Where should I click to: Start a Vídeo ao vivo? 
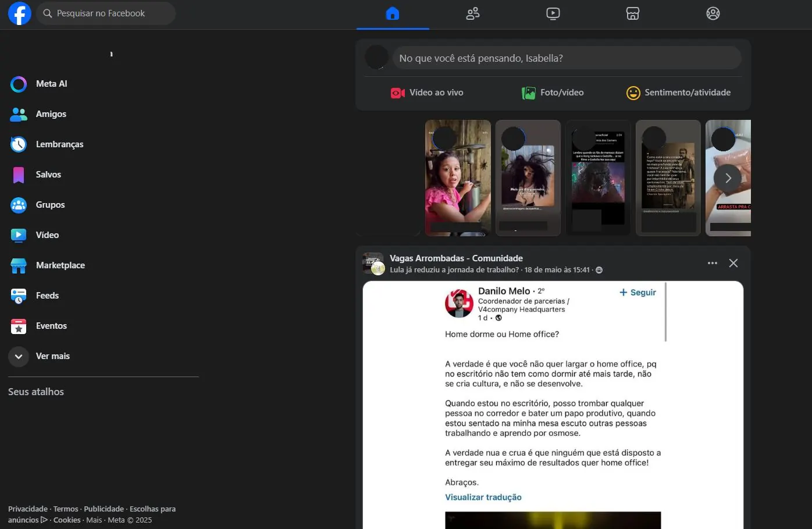pos(427,92)
